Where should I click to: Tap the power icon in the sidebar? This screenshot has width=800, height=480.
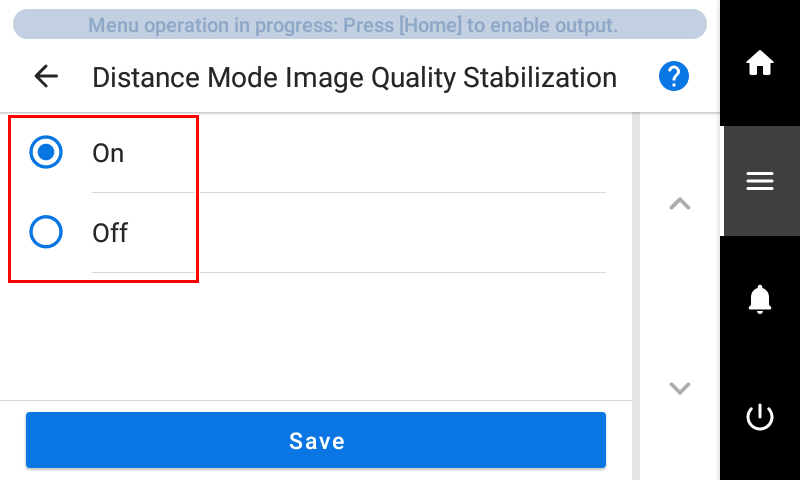(x=760, y=417)
